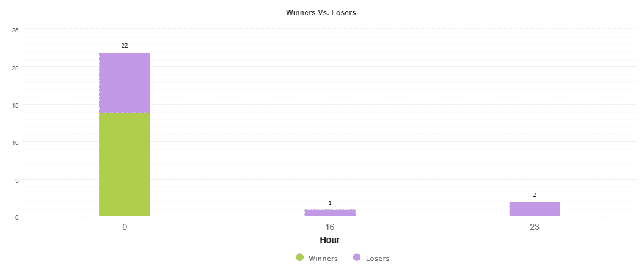Click the Losers bar at hour 16

point(330,213)
